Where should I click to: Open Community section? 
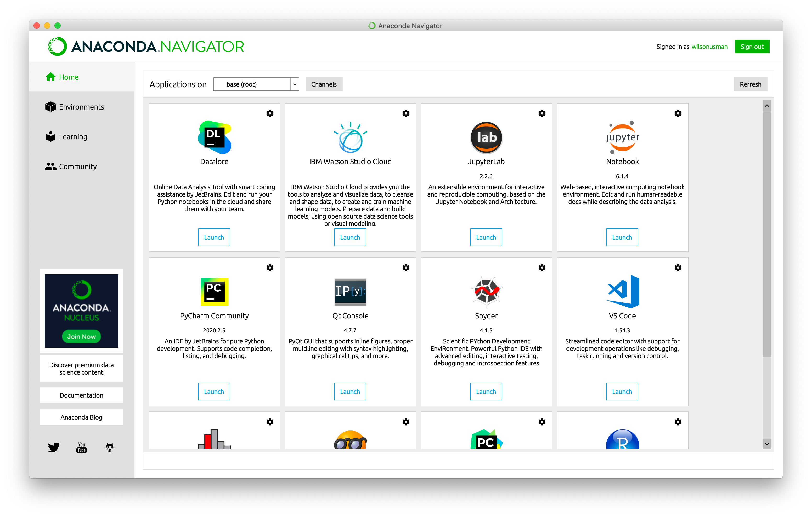click(77, 167)
